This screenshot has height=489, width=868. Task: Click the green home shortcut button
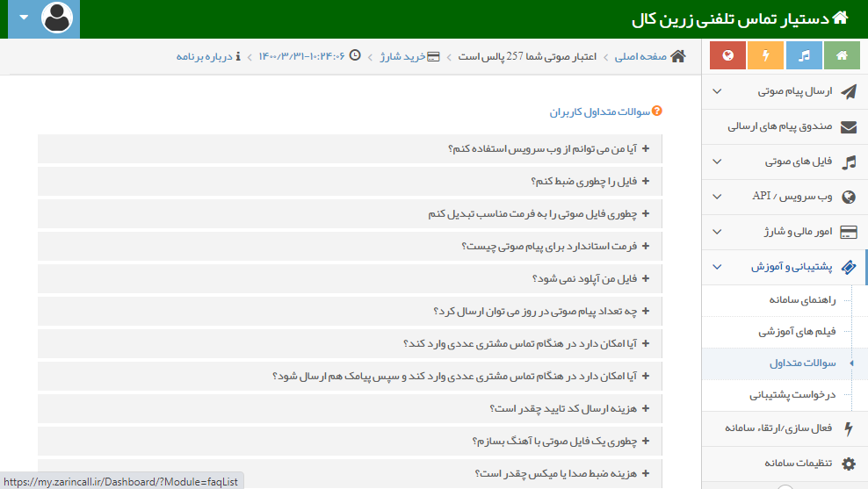click(842, 55)
